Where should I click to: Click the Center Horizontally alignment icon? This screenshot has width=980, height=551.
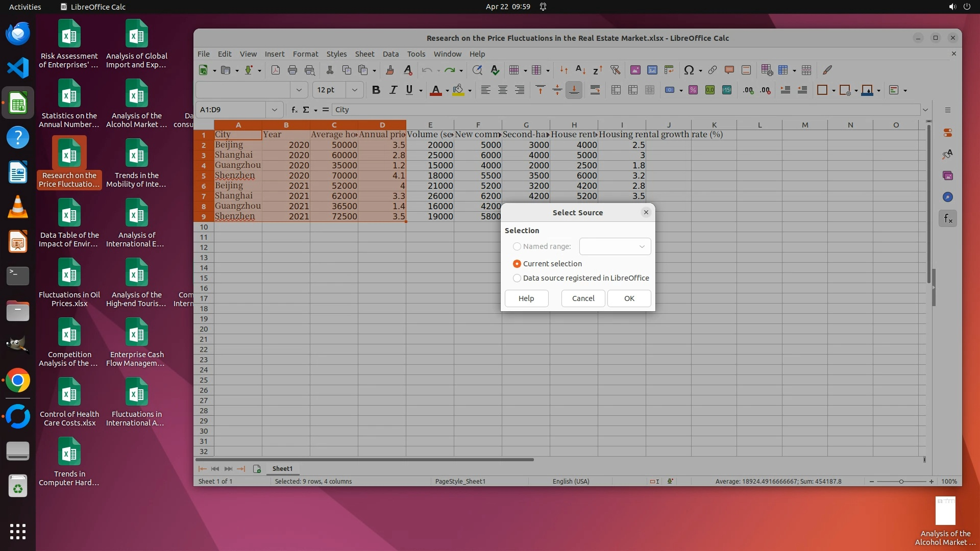(x=503, y=90)
